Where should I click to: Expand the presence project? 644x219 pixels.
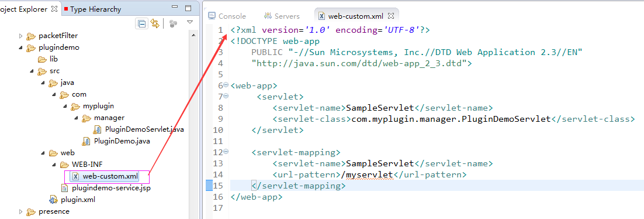20,211
